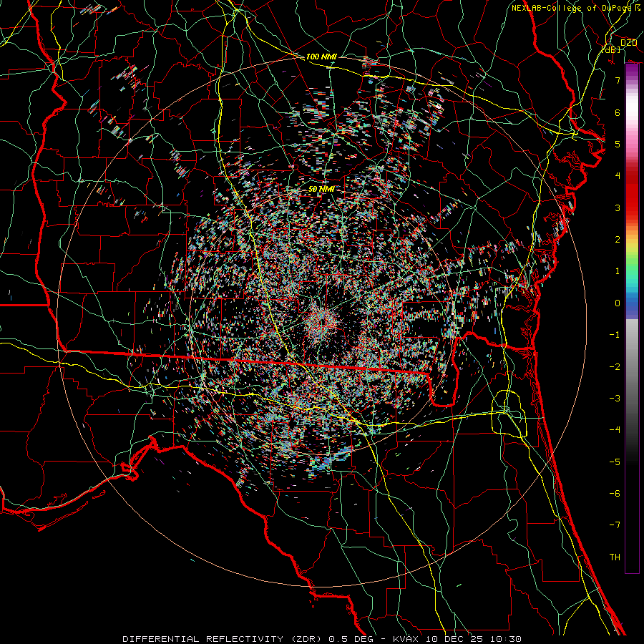Click the -2 value on the dB scale

click(x=615, y=367)
